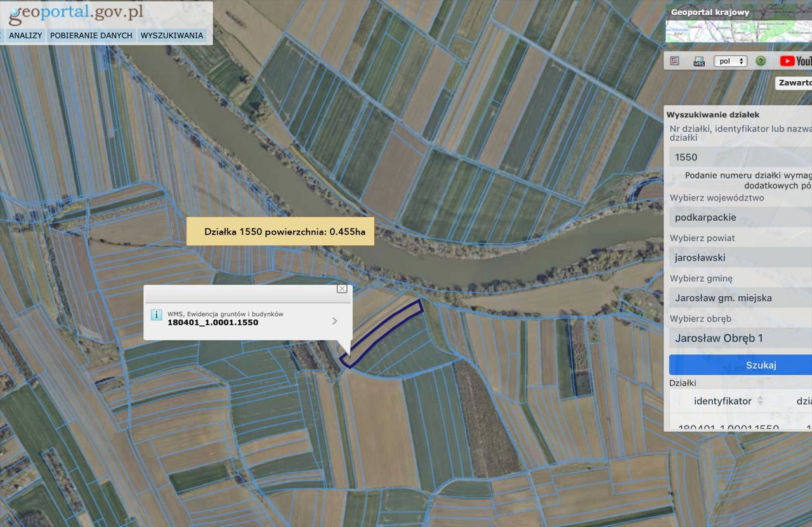This screenshot has height=527, width=812.
Task: Open the legend list icon in toolbar
Action: pyautogui.click(x=674, y=61)
